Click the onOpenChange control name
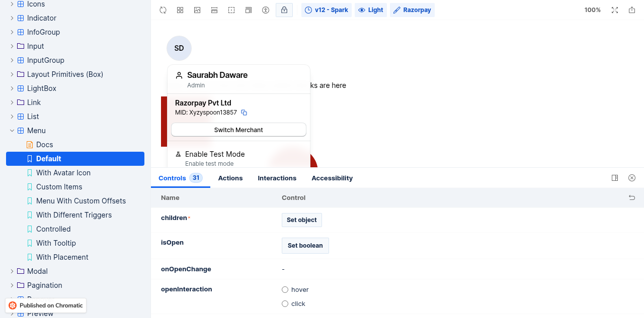The height and width of the screenshot is (318, 644). point(186,269)
